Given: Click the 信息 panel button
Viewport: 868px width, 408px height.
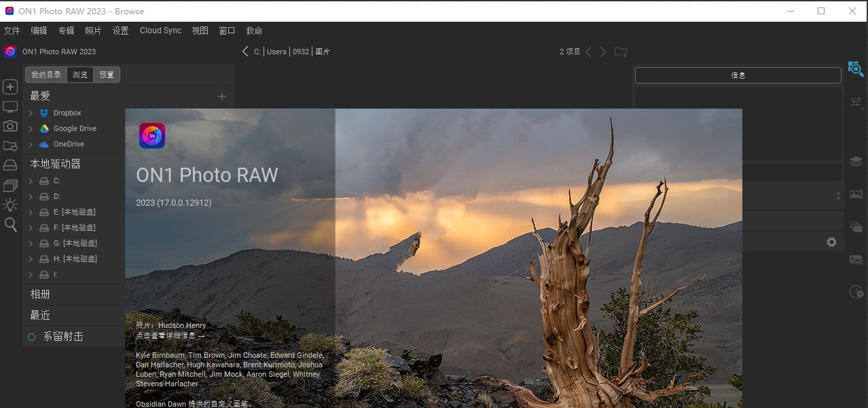Looking at the screenshot, I should pos(738,75).
